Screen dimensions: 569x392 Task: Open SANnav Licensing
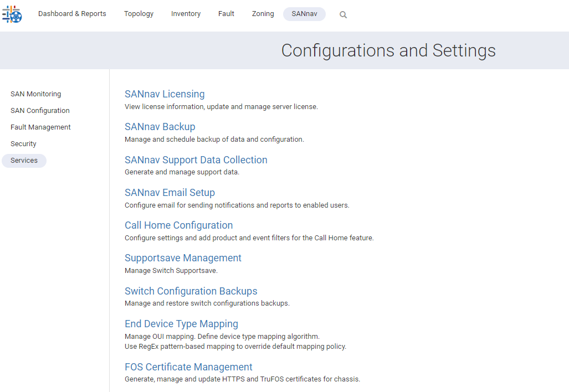pyautogui.click(x=165, y=94)
